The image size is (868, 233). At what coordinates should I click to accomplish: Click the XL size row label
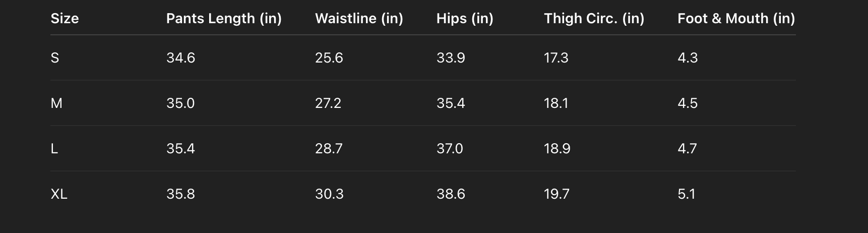[59, 194]
